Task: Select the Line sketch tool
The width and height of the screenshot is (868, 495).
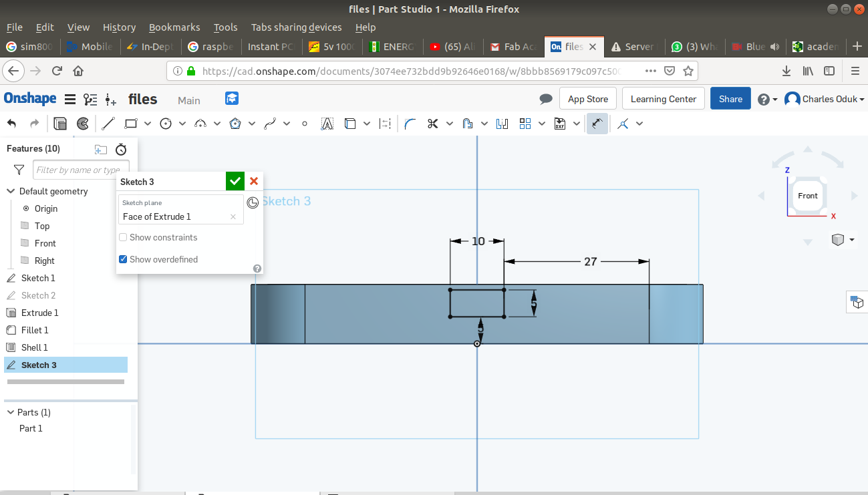Action: point(108,124)
